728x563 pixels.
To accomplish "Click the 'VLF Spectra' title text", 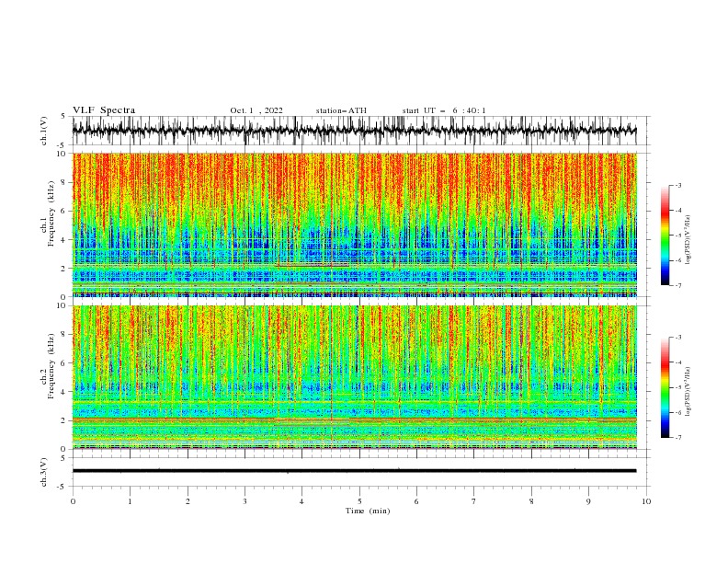I will coord(104,110).
